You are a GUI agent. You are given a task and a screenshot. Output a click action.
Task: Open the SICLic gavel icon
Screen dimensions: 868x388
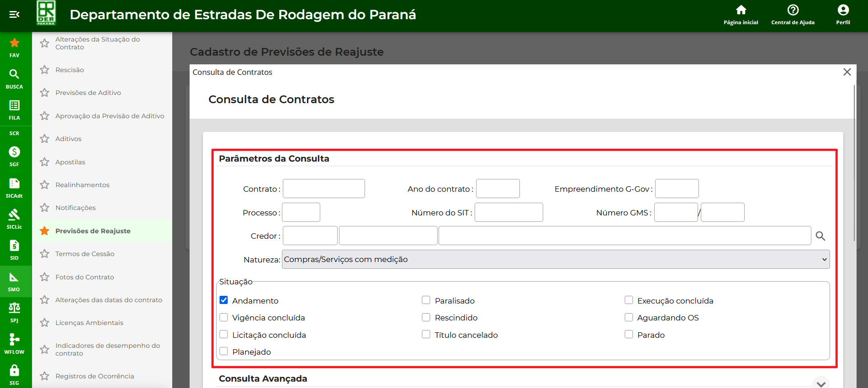15,215
